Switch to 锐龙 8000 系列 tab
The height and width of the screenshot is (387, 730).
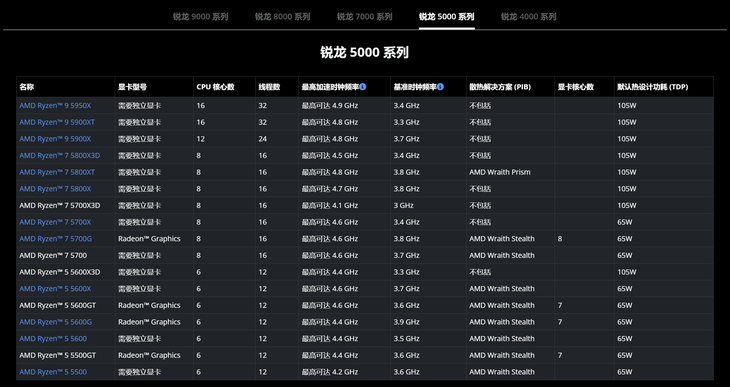282,17
